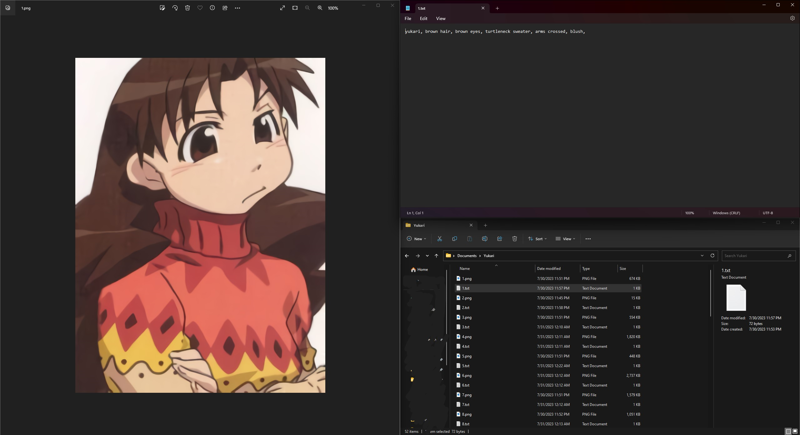Select the Yukari tab in File Explorer
The width and height of the screenshot is (800, 435).
pyautogui.click(x=439, y=225)
